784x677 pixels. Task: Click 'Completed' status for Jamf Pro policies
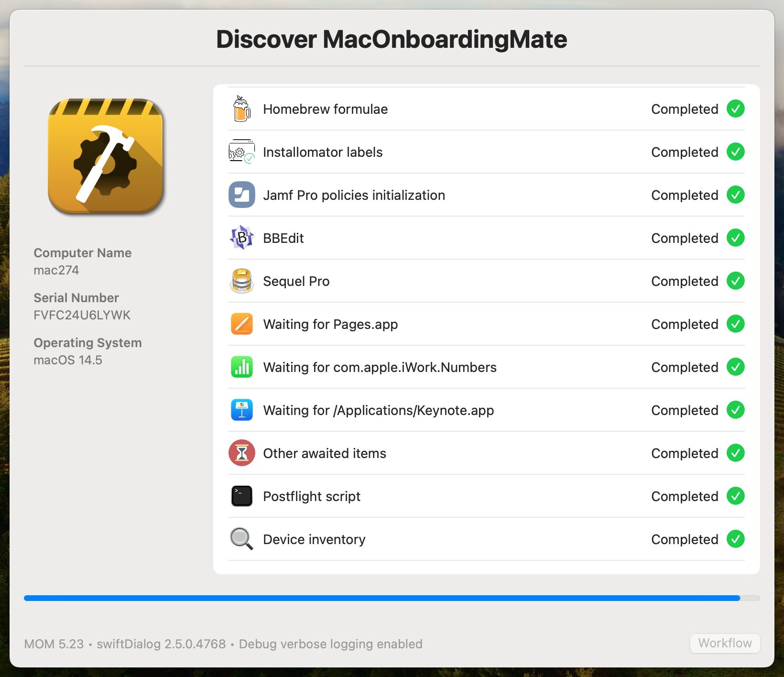[685, 195]
